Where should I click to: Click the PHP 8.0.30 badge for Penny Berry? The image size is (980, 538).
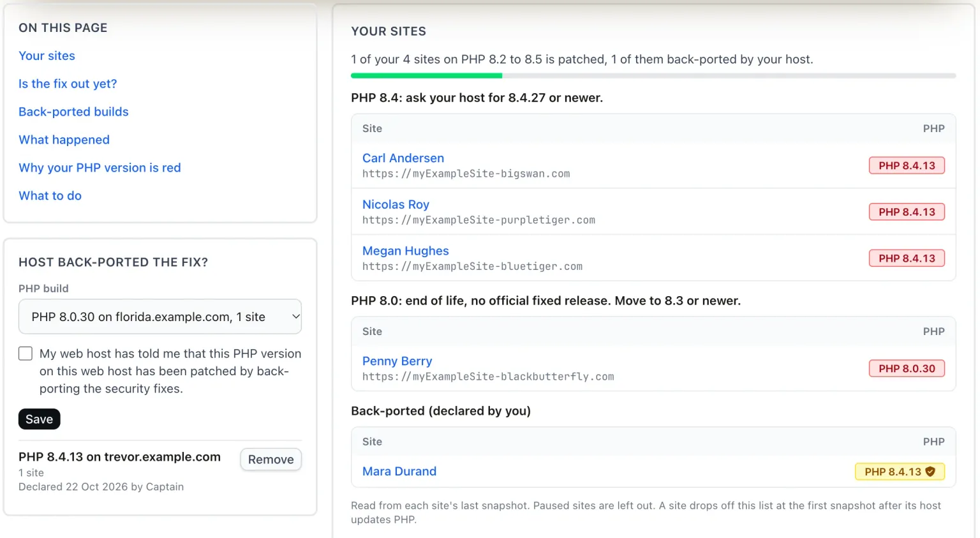pos(907,368)
